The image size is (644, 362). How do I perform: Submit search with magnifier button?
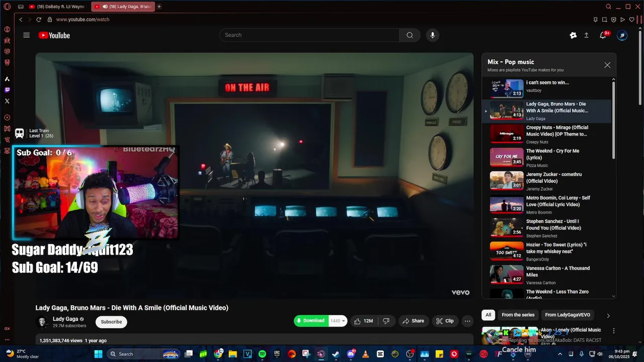tap(410, 35)
